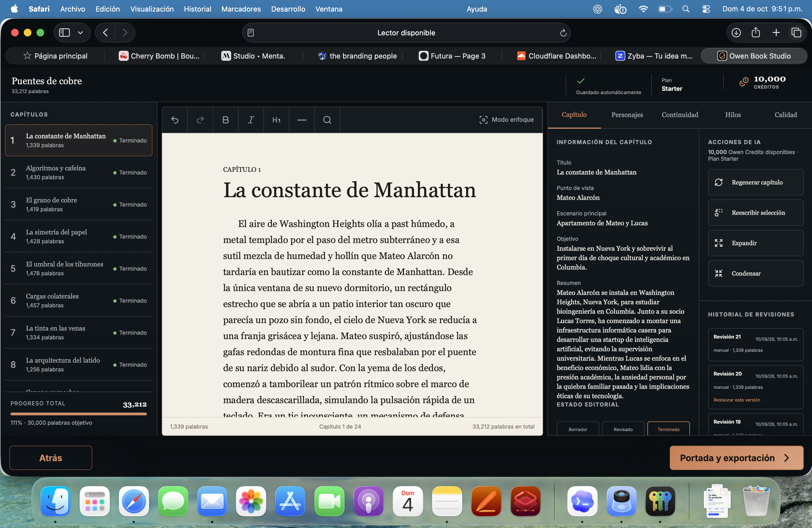Viewport: 812px width, 528px height.
Task: Switch to the Cherry Bomb browser tab
Action: [159, 56]
